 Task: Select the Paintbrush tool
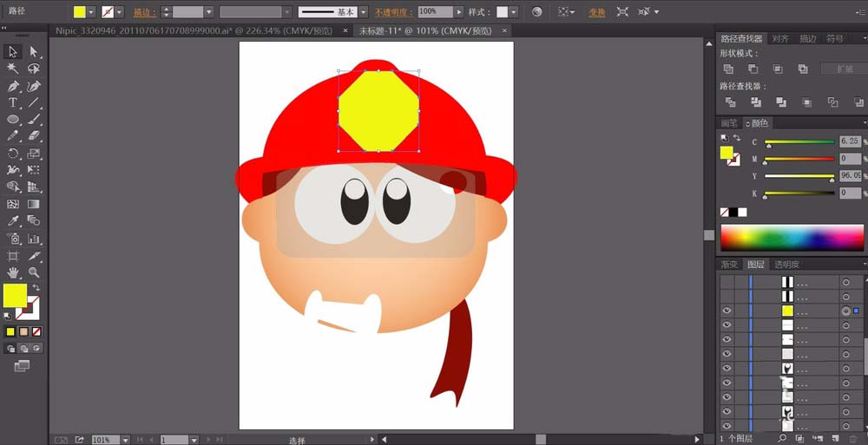click(34, 120)
